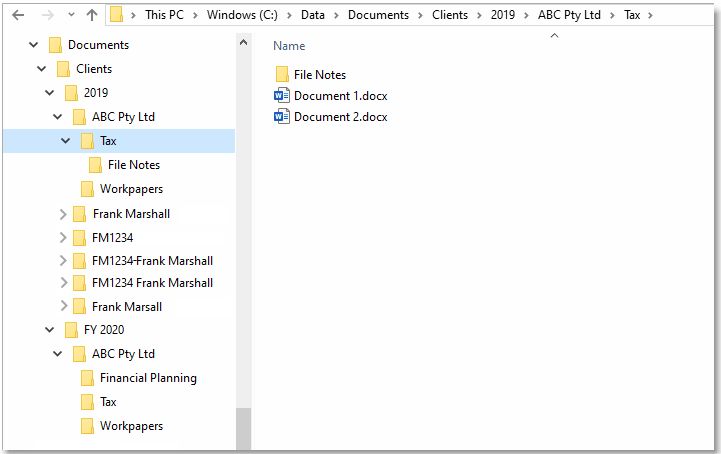Collapse ABC Pty Ltd under FY 2020

click(x=57, y=353)
